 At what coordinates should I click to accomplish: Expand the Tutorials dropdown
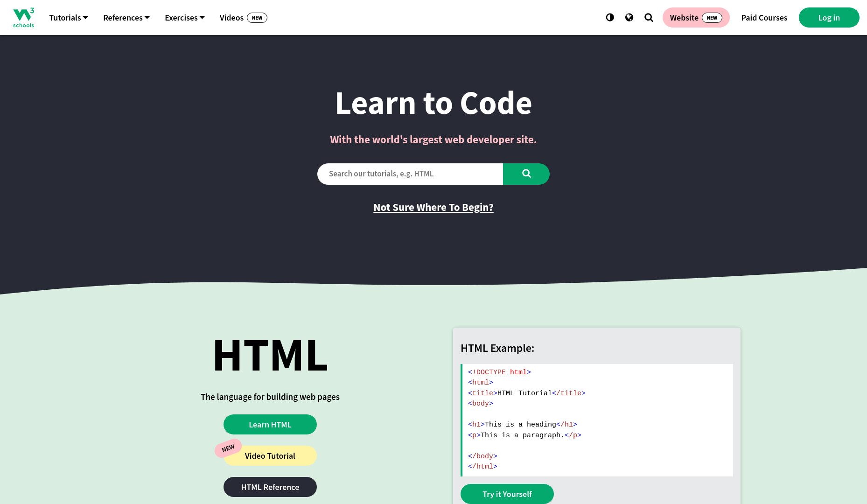pos(69,18)
